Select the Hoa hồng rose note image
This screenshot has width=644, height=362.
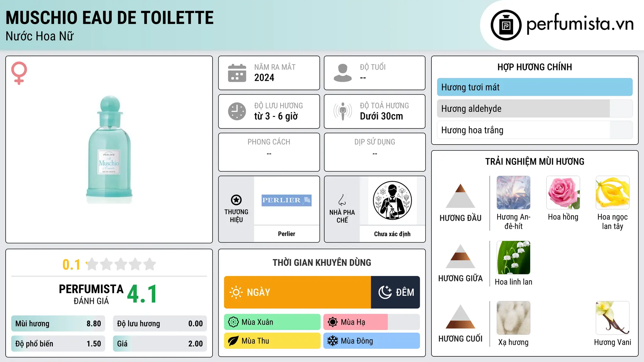pyautogui.click(x=563, y=193)
